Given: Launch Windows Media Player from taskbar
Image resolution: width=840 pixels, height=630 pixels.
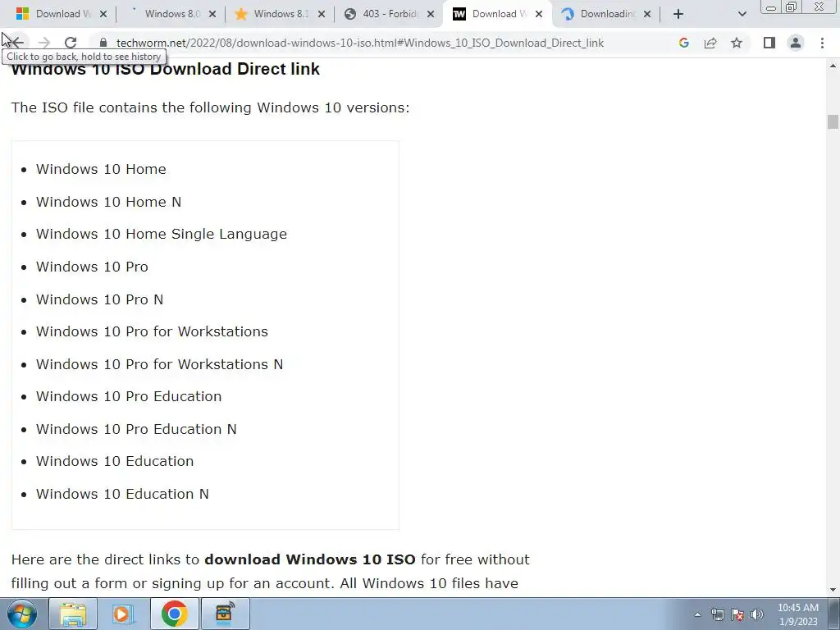Looking at the screenshot, I should click(123, 614).
